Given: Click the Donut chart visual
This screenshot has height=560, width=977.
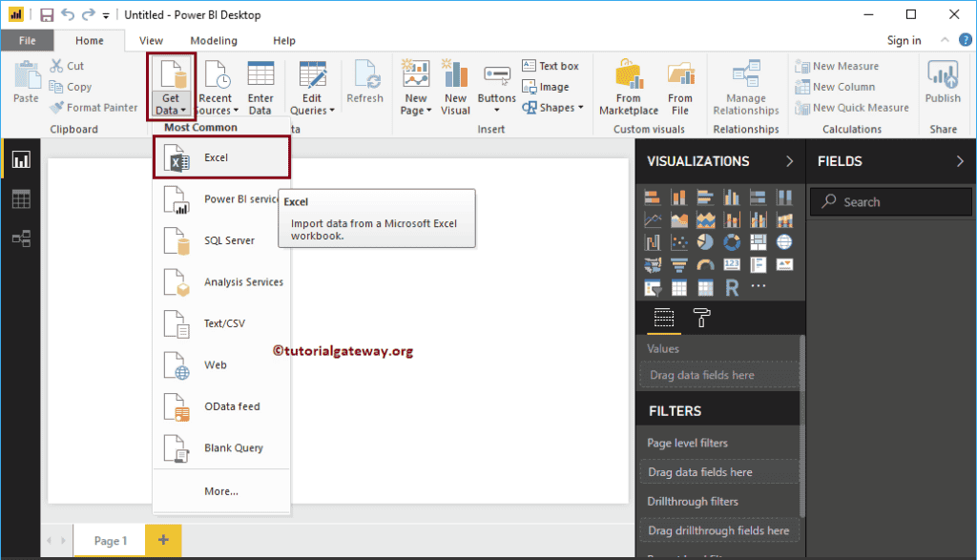Looking at the screenshot, I should (x=731, y=240).
